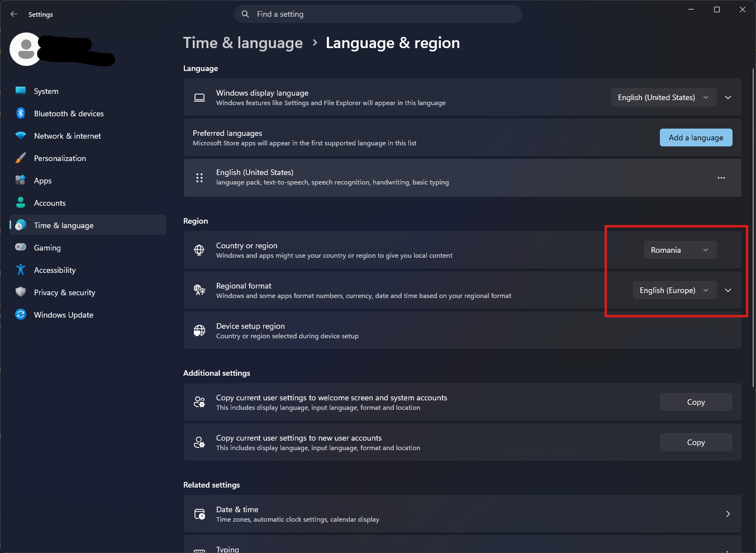The height and width of the screenshot is (553, 756).
Task: Click the Regional format icon
Action: [x=199, y=290]
